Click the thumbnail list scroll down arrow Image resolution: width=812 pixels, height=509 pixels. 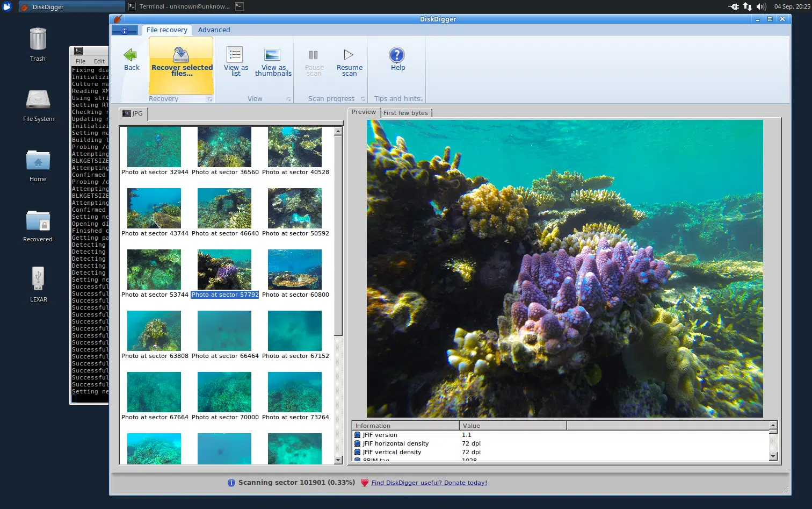(x=338, y=460)
